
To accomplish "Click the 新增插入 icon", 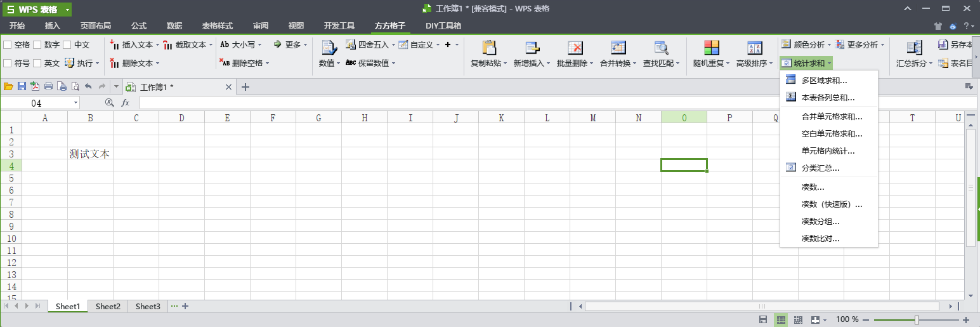I will [x=532, y=48].
